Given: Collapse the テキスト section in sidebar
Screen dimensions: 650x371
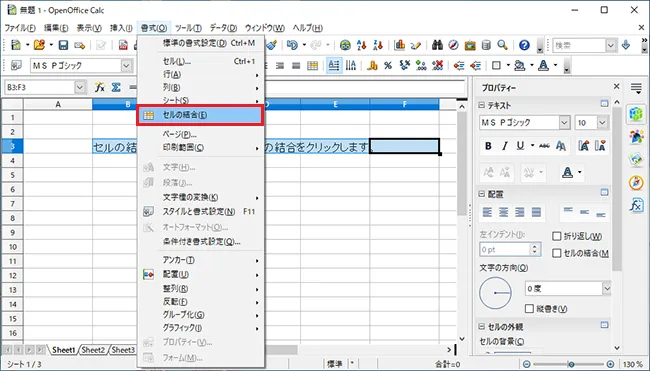Looking at the screenshot, I should (482, 105).
